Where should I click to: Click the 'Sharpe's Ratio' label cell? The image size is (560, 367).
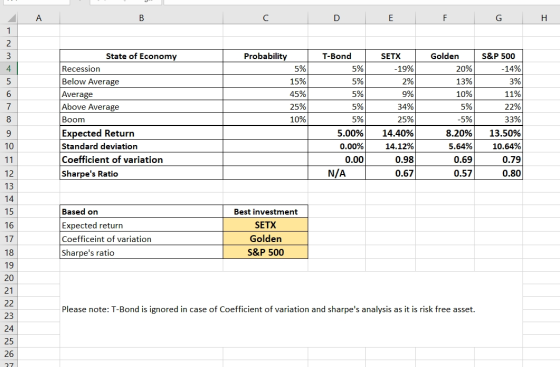(x=141, y=174)
